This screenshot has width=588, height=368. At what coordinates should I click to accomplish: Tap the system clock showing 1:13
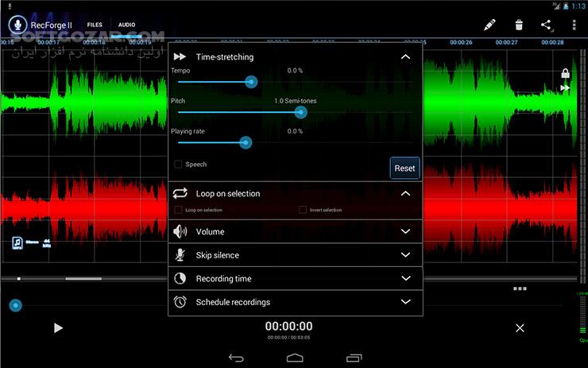point(578,6)
